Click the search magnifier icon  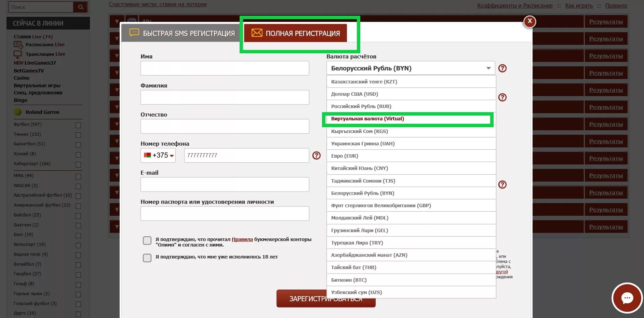coord(81,7)
